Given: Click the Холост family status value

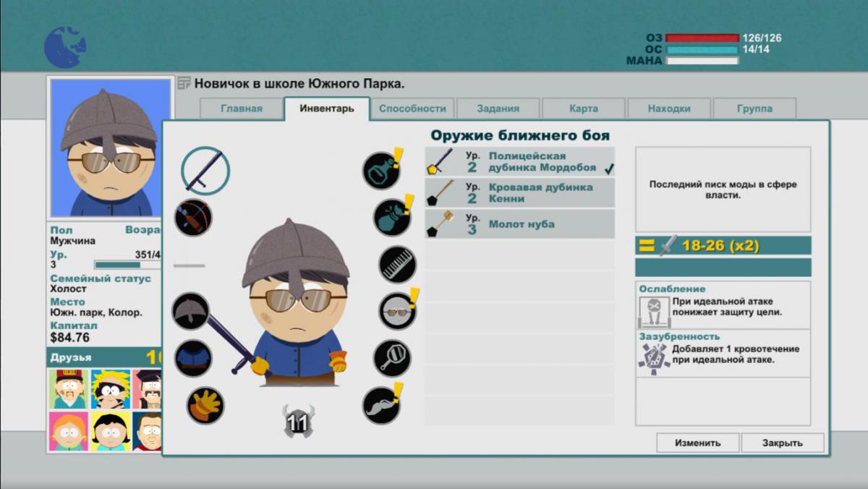Looking at the screenshot, I should coord(68,289).
